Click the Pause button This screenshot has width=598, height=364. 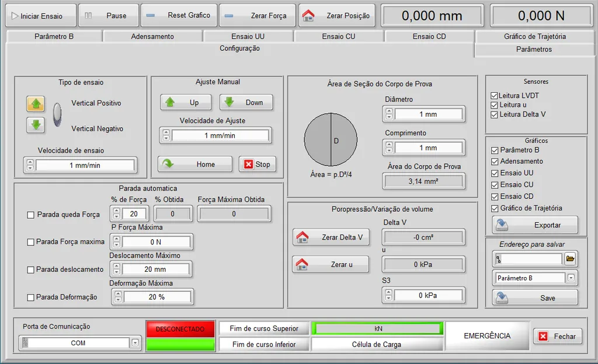(109, 16)
